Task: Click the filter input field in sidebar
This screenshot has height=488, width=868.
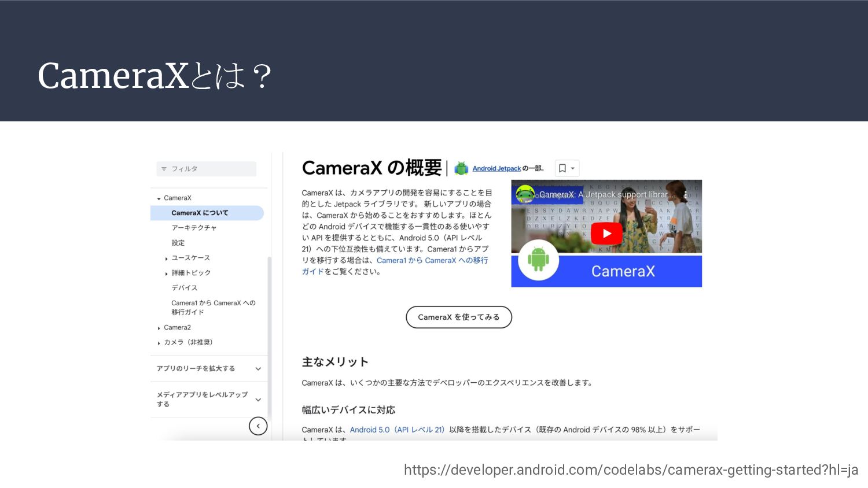Action: (x=206, y=169)
